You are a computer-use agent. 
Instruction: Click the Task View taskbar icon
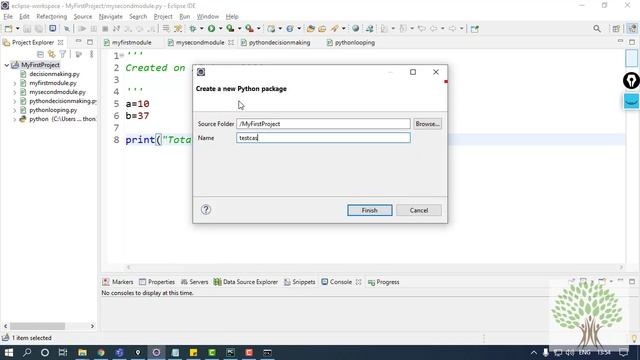(63, 352)
